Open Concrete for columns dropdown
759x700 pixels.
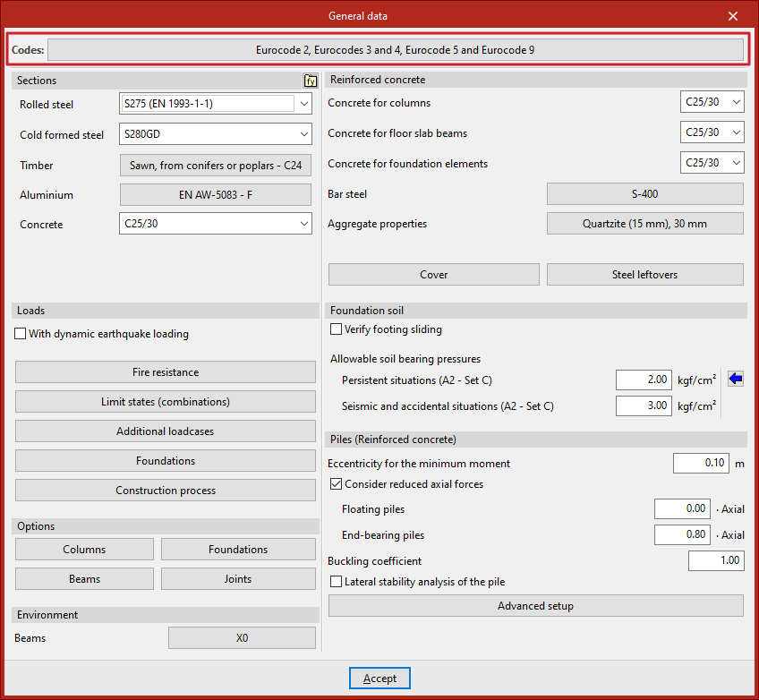(x=736, y=103)
